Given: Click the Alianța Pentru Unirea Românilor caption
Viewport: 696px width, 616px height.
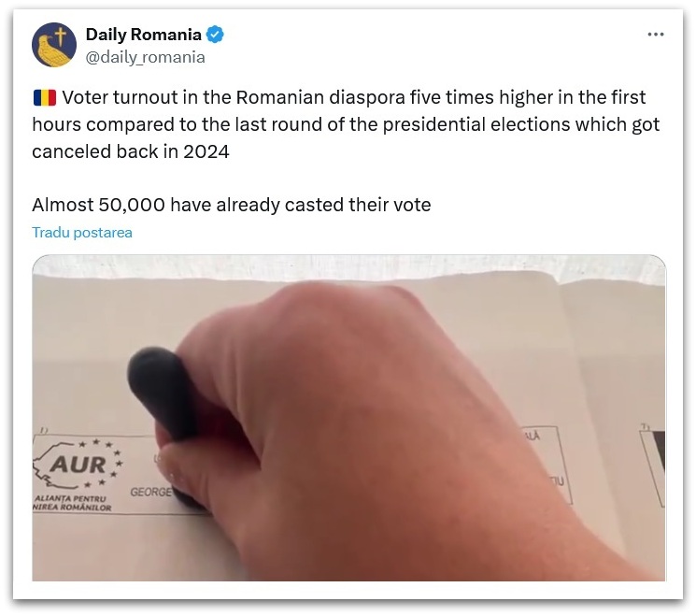Looking at the screenshot, I should click(x=72, y=503).
